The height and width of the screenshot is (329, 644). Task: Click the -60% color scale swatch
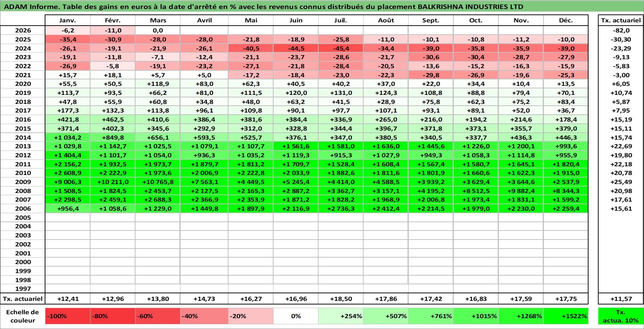[x=158, y=316]
